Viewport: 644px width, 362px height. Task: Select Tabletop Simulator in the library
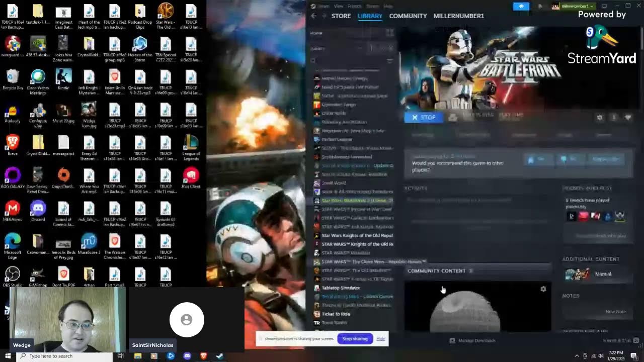pos(341,288)
